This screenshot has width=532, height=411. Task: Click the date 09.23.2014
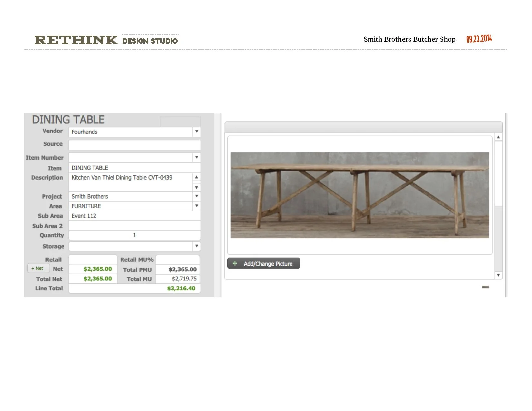[x=479, y=39]
